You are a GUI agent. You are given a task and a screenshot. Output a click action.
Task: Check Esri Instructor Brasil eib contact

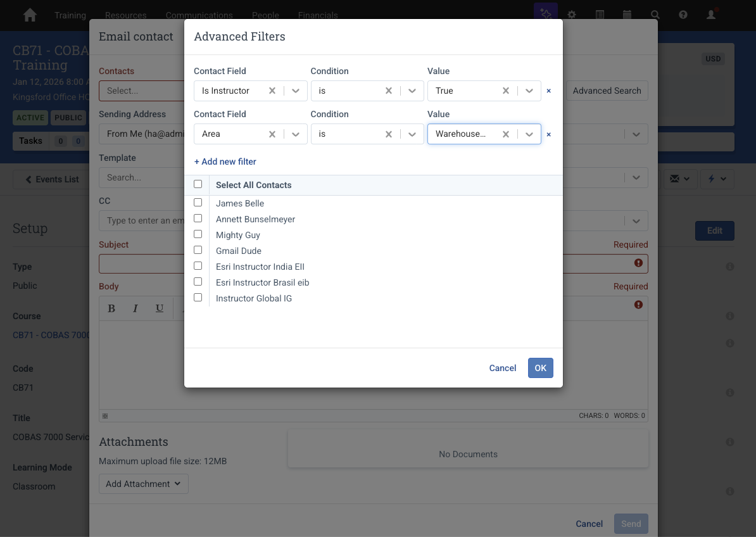pos(198,282)
